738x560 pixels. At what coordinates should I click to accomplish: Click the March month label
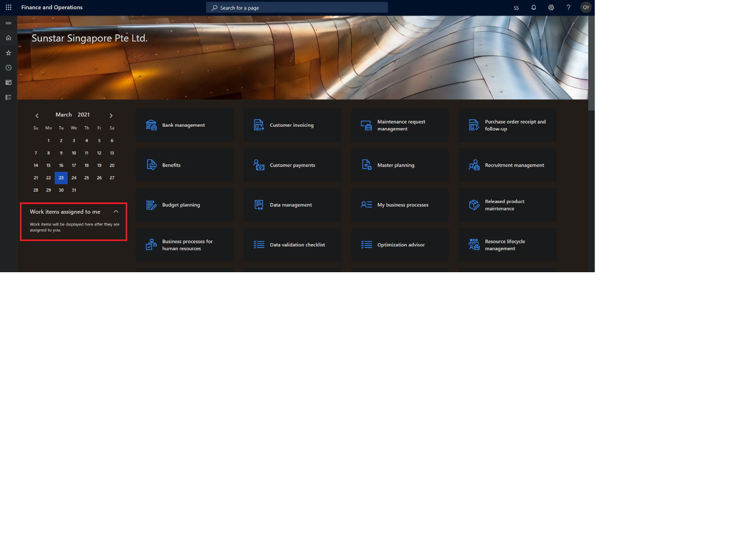tap(64, 115)
